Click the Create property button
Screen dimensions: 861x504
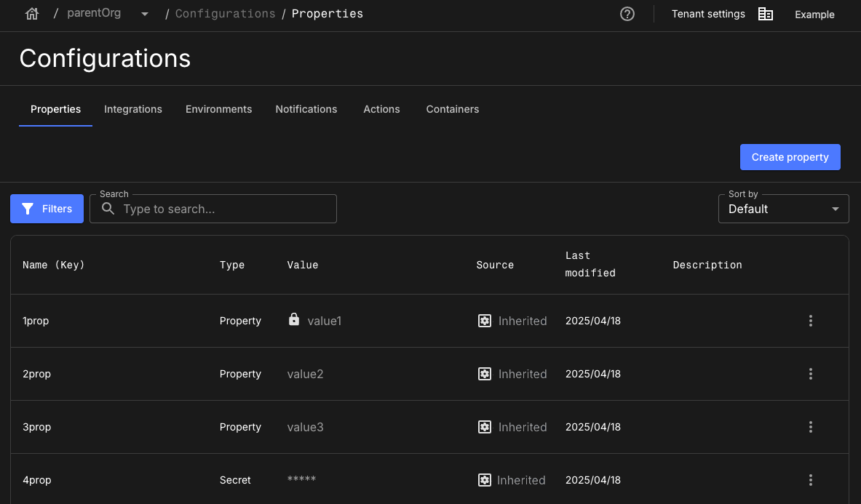tap(790, 157)
